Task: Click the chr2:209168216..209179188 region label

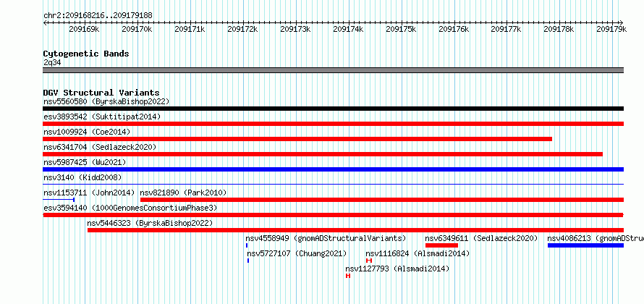Action: (98, 15)
